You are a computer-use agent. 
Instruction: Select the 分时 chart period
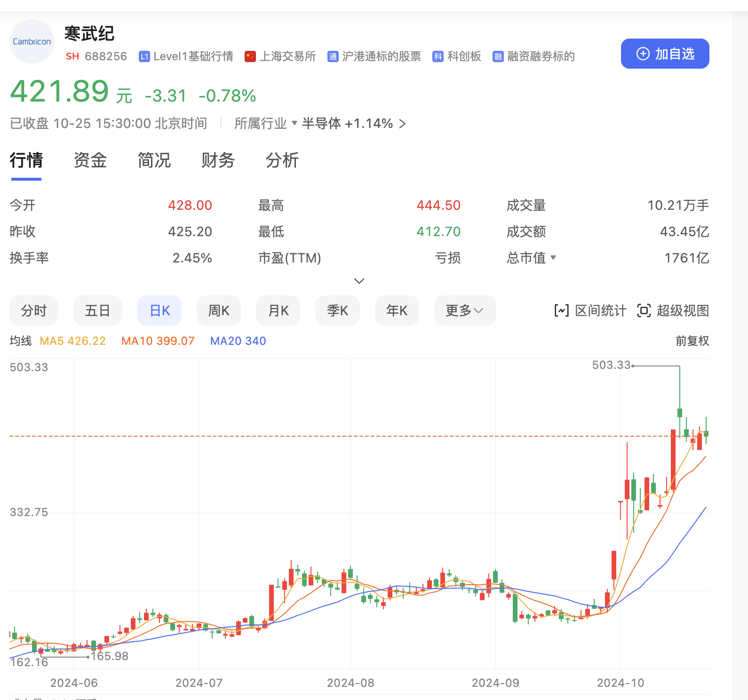pyautogui.click(x=34, y=310)
